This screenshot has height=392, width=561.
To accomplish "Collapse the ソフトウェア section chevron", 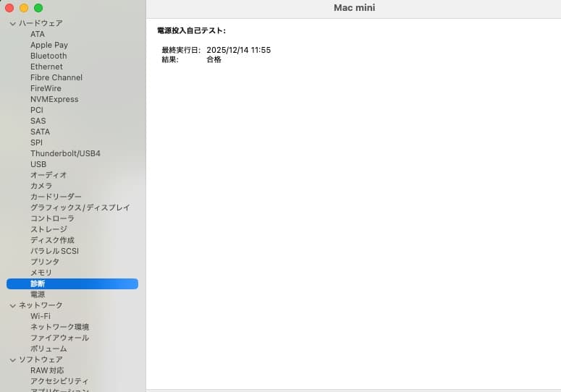I will pos(13,360).
